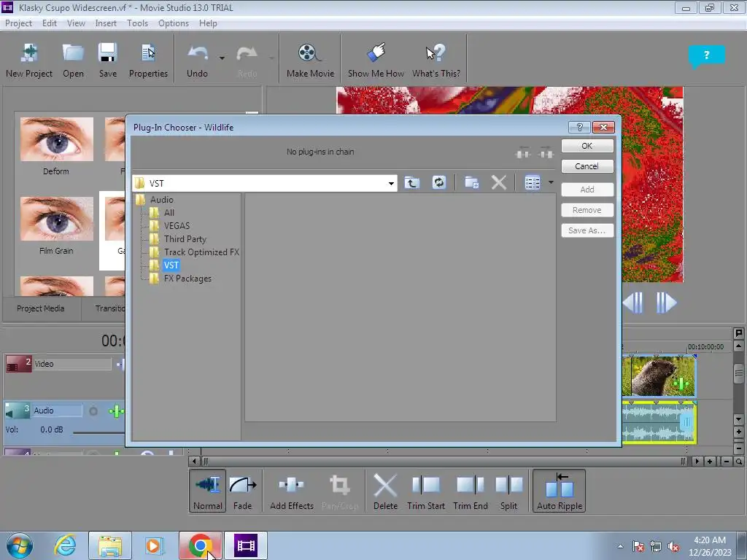This screenshot has width=747, height=560.
Task: Click the Audio track volume slider
Action: coord(99,432)
